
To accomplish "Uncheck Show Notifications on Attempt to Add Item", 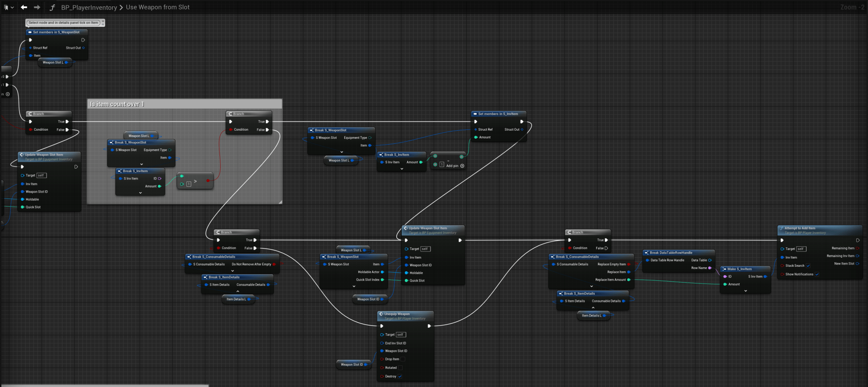I will pos(817,274).
